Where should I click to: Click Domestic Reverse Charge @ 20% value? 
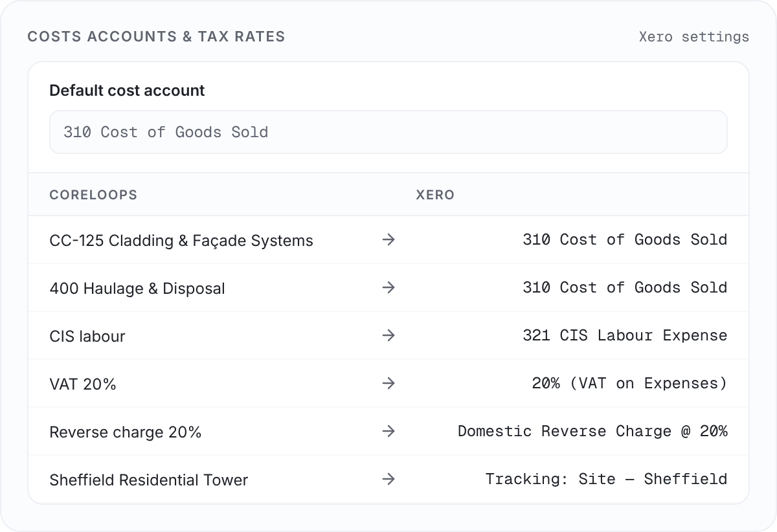coord(592,431)
